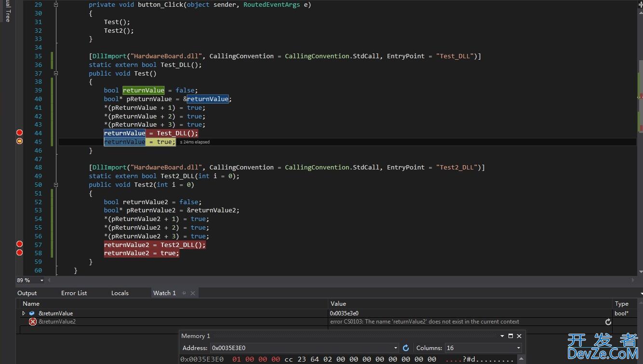Viewport: 643px width, 364px height.
Task: Expand the &returnValue watch entry
Action: 24,313
